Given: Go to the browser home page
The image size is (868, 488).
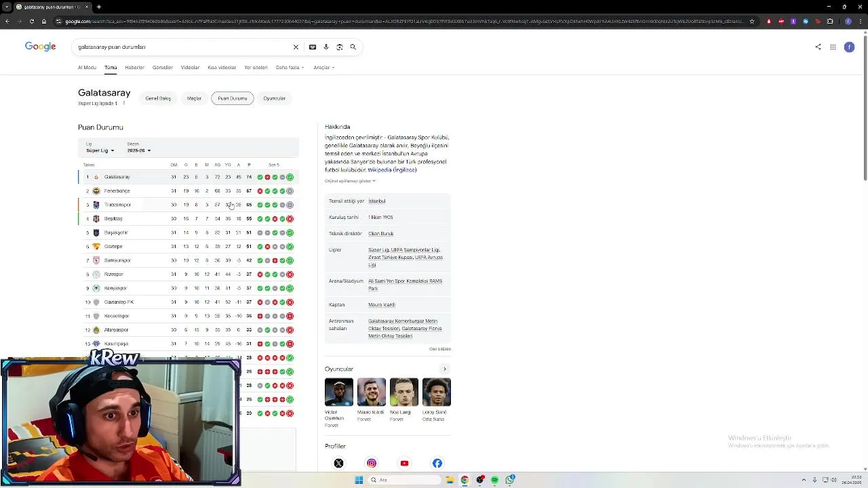Looking at the screenshot, I should [x=44, y=21].
